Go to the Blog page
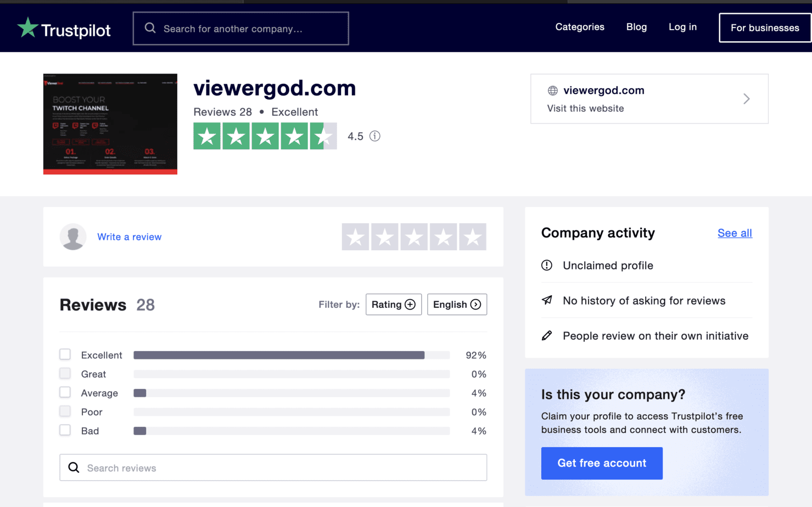 [636, 27]
